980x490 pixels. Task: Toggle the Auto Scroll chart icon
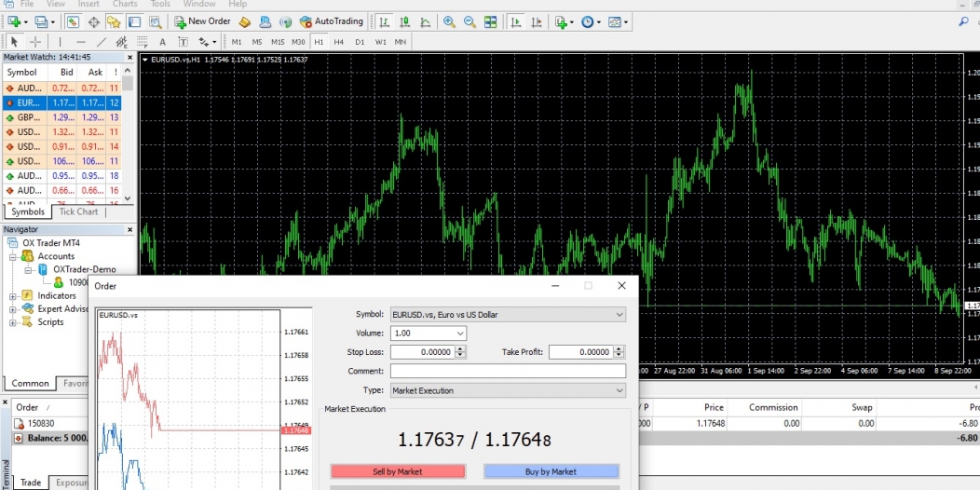[516, 21]
